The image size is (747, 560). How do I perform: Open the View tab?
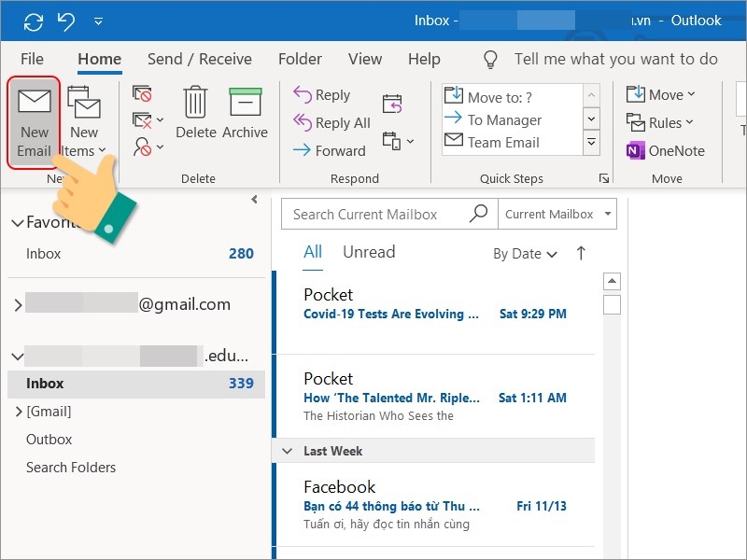pyautogui.click(x=365, y=59)
